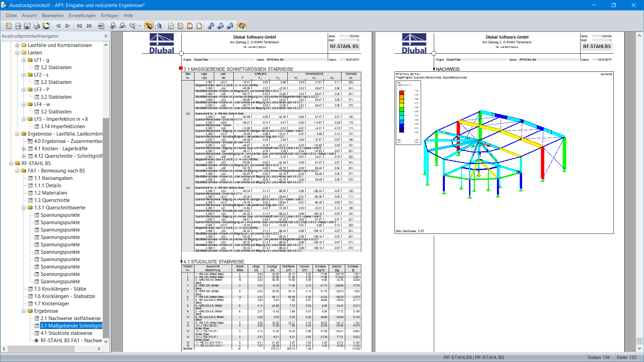Image resolution: width=644 pixels, height=362 pixels.
Task: Click the second blue link toolbar icon
Action: click(x=220, y=26)
